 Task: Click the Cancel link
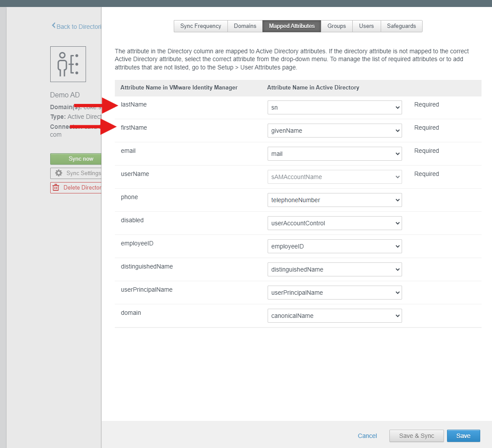point(367,436)
